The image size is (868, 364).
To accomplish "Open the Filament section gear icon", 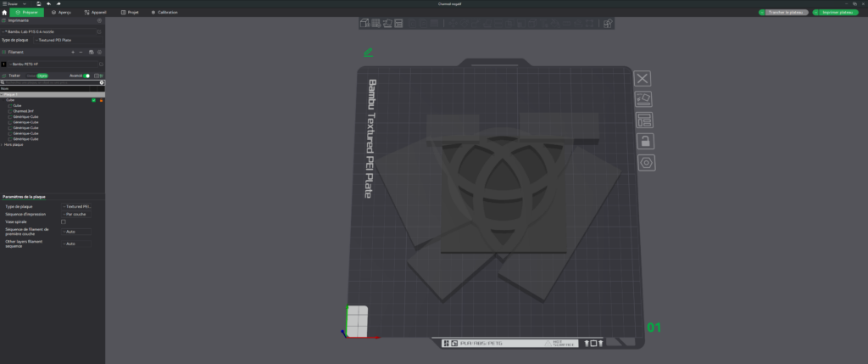I will [100, 52].
